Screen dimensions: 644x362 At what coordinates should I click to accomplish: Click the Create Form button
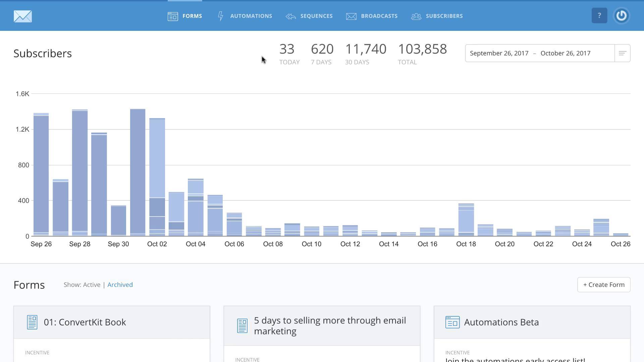(603, 285)
